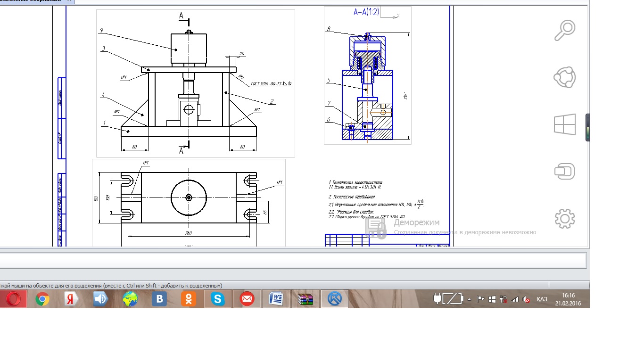Open the Settings gear charm
This screenshot has height=362, width=644.
tap(564, 218)
